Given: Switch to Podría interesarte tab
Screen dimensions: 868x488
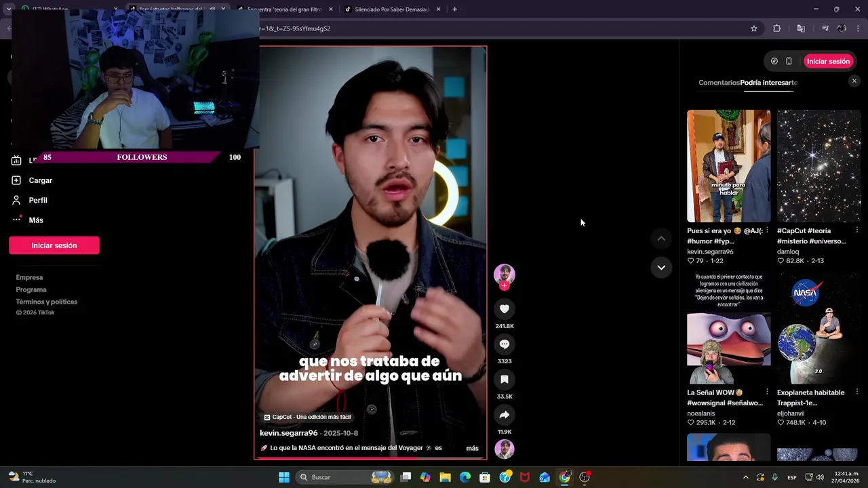Looking at the screenshot, I should (x=769, y=83).
